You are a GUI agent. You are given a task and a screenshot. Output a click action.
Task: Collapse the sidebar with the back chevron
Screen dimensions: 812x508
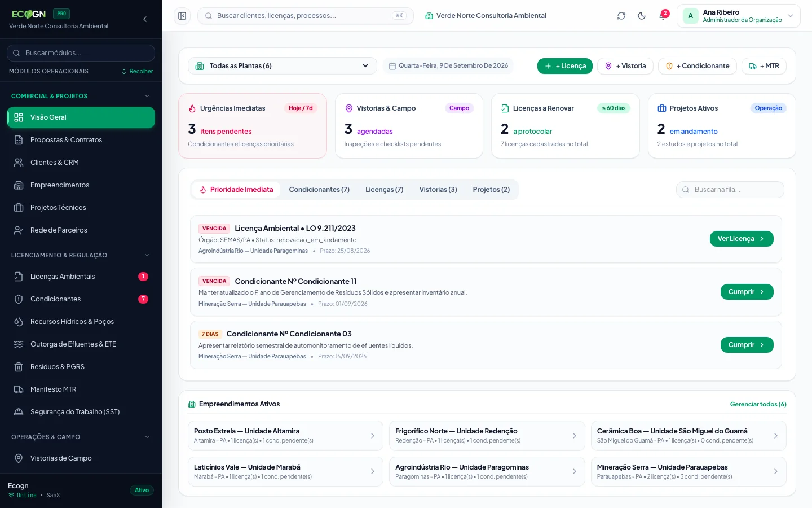coord(145,19)
